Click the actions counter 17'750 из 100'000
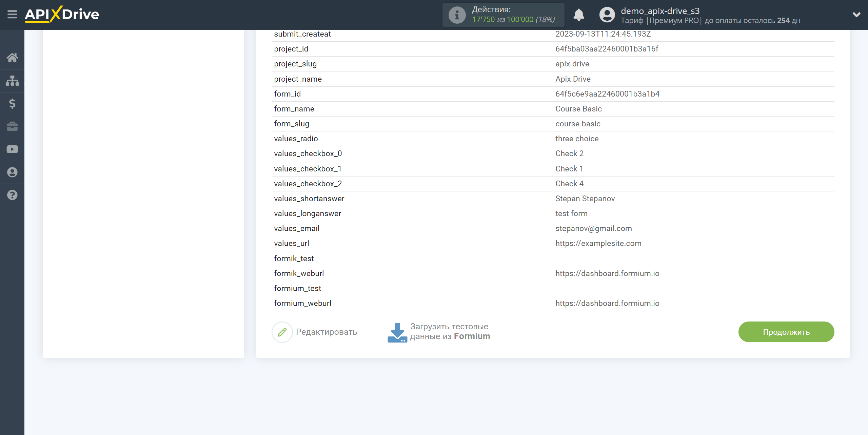868x435 pixels. tap(513, 20)
